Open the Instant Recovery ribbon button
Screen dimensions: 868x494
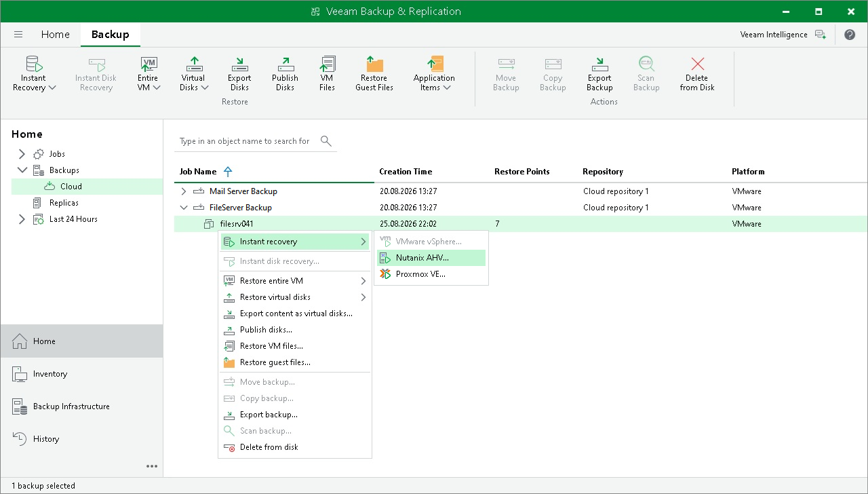[34, 74]
